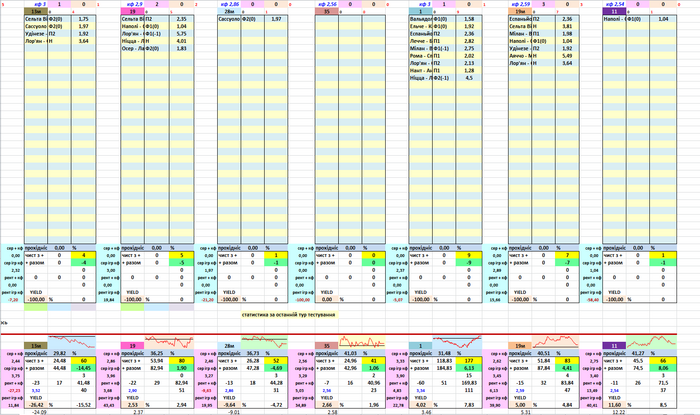
Task: Click the 2,75 odds cell
Action: tap(469, 48)
